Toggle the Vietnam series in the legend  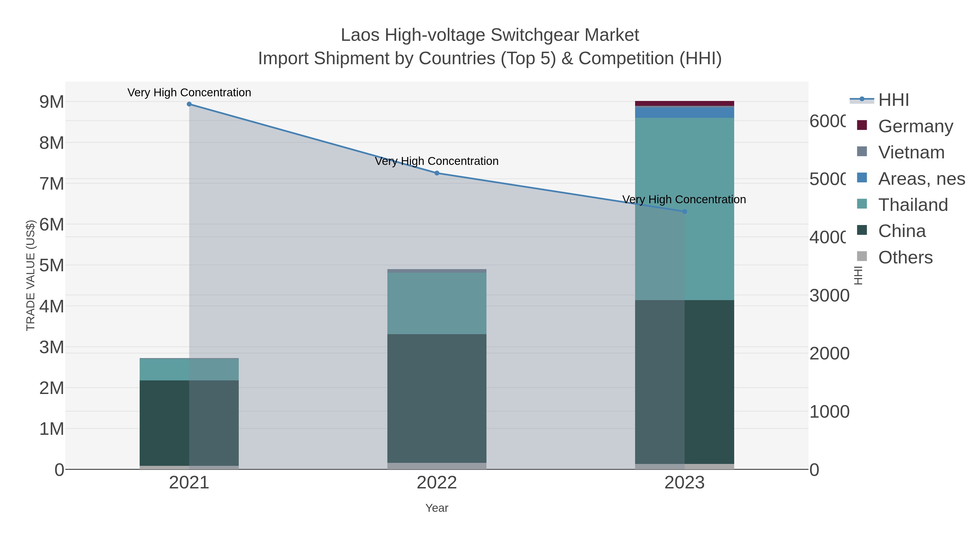click(x=901, y=152)
